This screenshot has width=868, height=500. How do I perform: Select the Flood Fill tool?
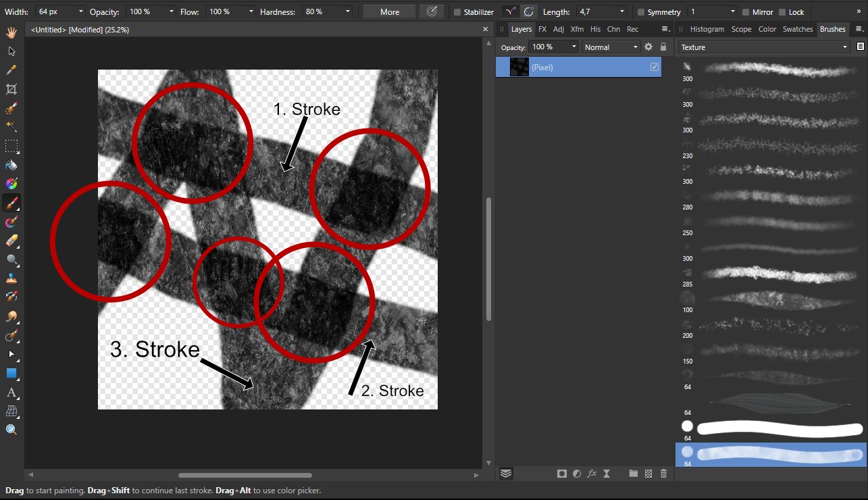tap(11, 164)
